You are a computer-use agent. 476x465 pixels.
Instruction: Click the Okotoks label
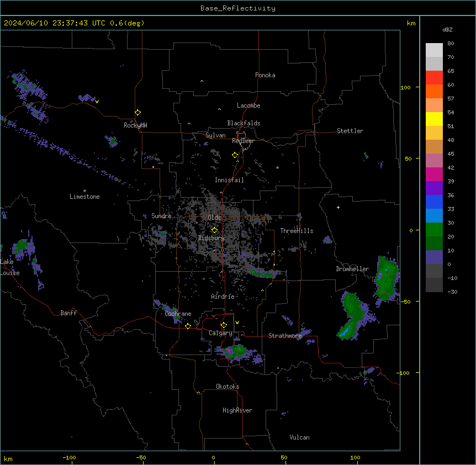228,387
